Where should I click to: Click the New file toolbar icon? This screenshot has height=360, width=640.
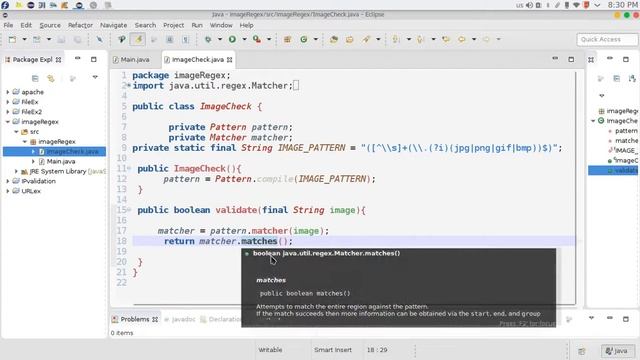tap(13, 40)
